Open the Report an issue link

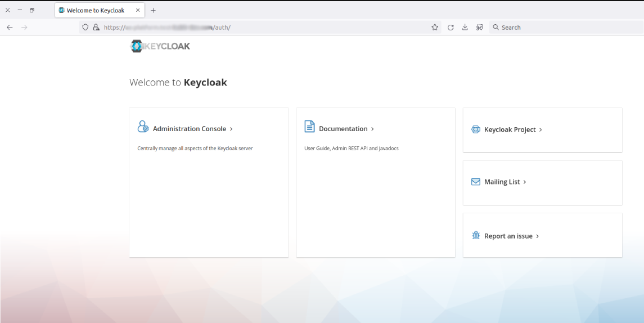pos(508,236)
